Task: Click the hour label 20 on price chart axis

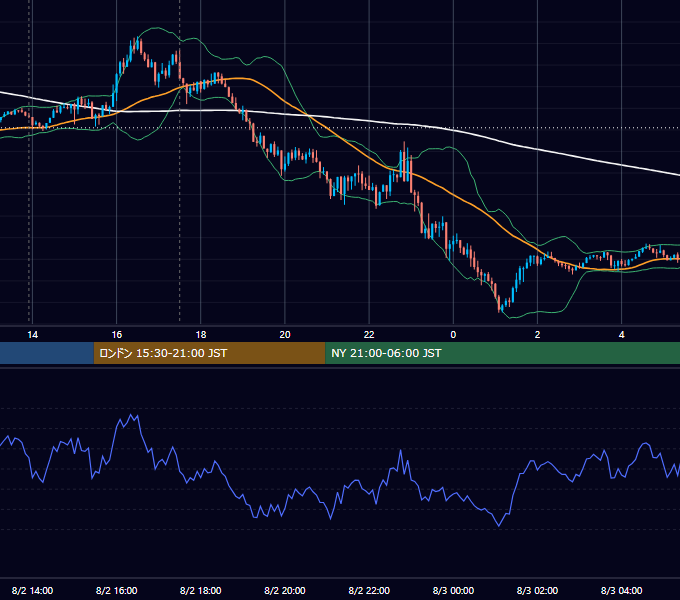Action: [285, 335]
